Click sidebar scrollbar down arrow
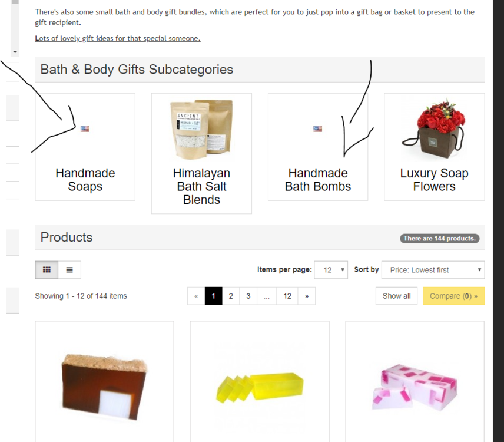The image size is (504, 442). point(15,52)
